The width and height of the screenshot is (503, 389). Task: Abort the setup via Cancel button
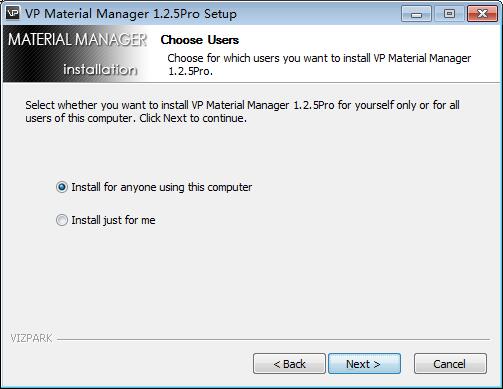[x=450, y=364]
